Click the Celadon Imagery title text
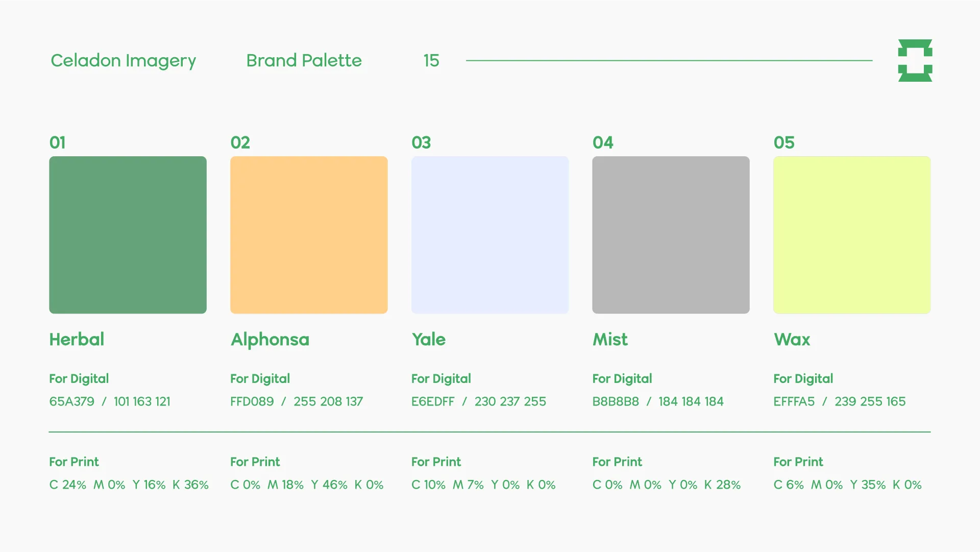This screenshot has width=980, height=552. 123,61
